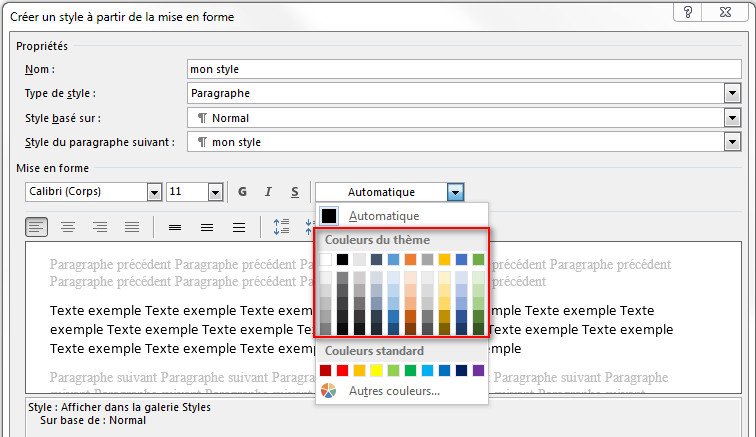Open the Calibri (Corps) font dropdown
Screen dimensions: 756x437
tap(154, 192)
